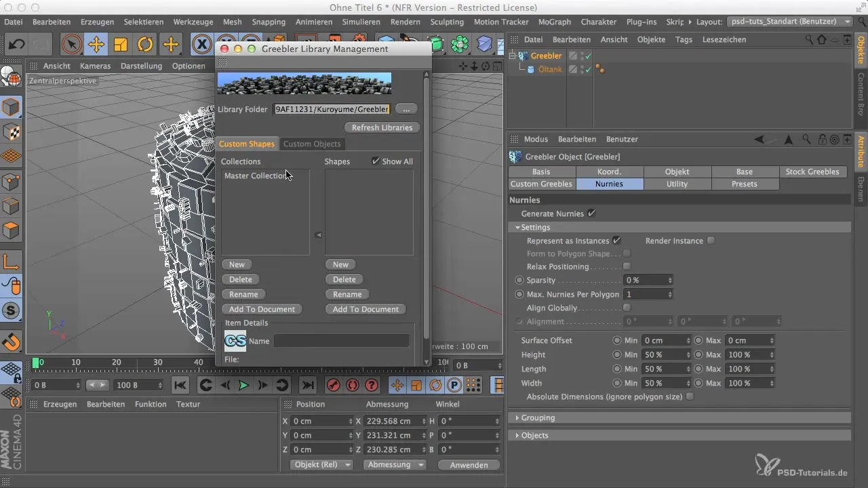Toggle the Parameter P key recording icon
This screenshot has width=868, height=488.
click(x=454, y=385)
